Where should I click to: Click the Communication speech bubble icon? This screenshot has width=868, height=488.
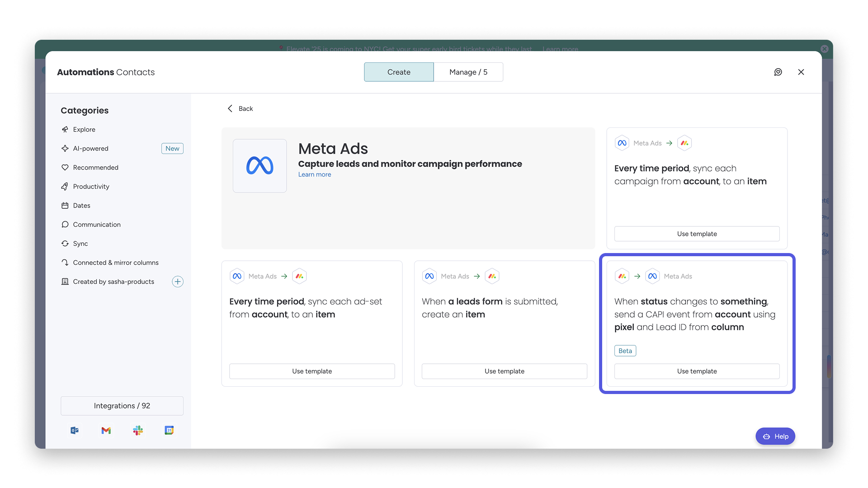tap(65, 224)
